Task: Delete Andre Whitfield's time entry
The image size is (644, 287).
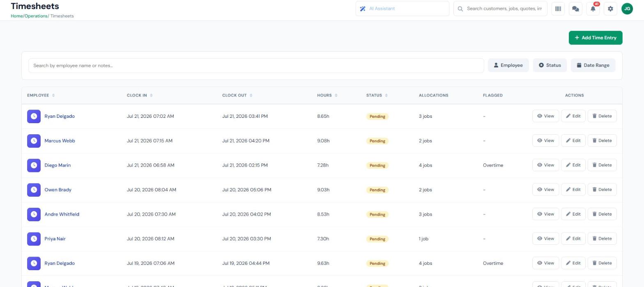Action: (x=602, y=214)
